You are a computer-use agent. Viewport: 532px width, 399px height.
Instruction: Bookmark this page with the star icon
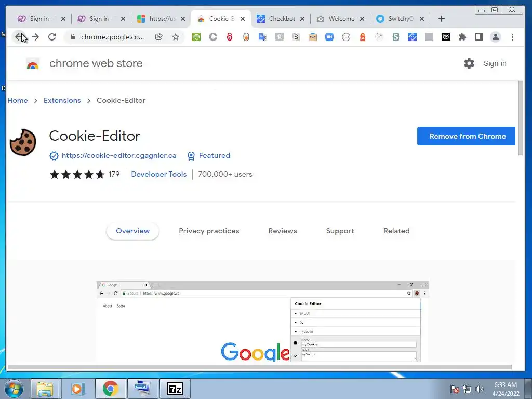tap(176, 37)
